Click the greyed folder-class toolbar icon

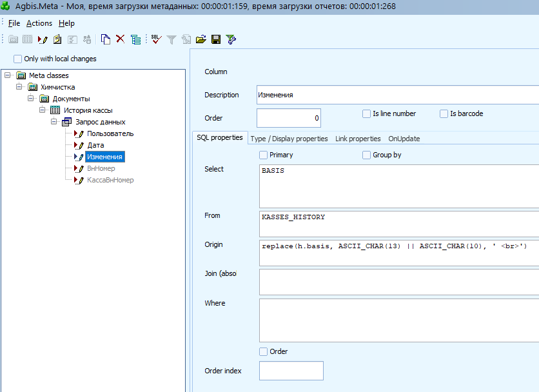click(13, 39)
